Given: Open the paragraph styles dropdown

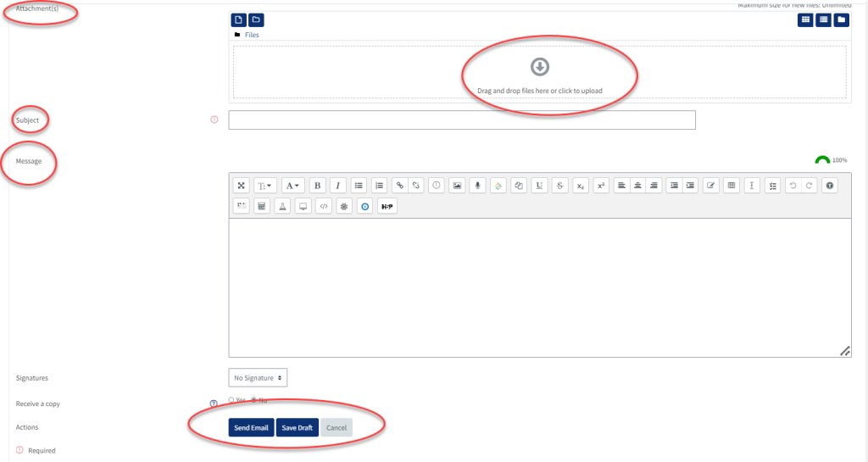Looking at the screenshot, I should click(265, 186).
